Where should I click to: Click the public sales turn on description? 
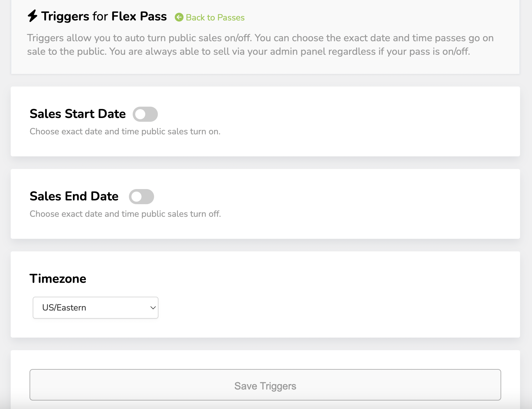(125, 132)
